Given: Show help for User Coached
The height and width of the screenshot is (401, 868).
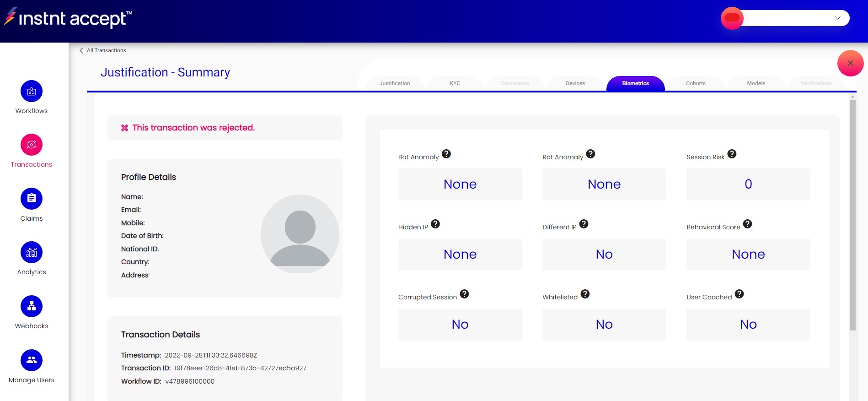Looking at the screenshot, I should (x=739, y=294).
